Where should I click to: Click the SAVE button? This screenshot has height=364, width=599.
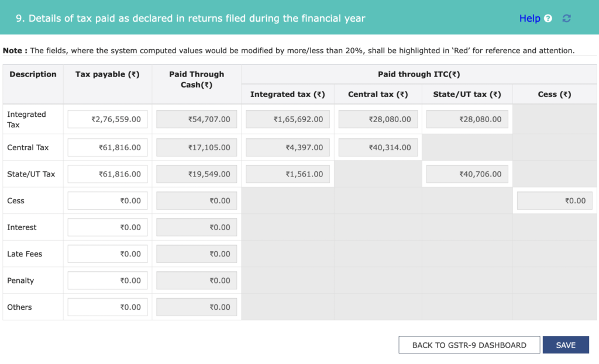(565, 345)
